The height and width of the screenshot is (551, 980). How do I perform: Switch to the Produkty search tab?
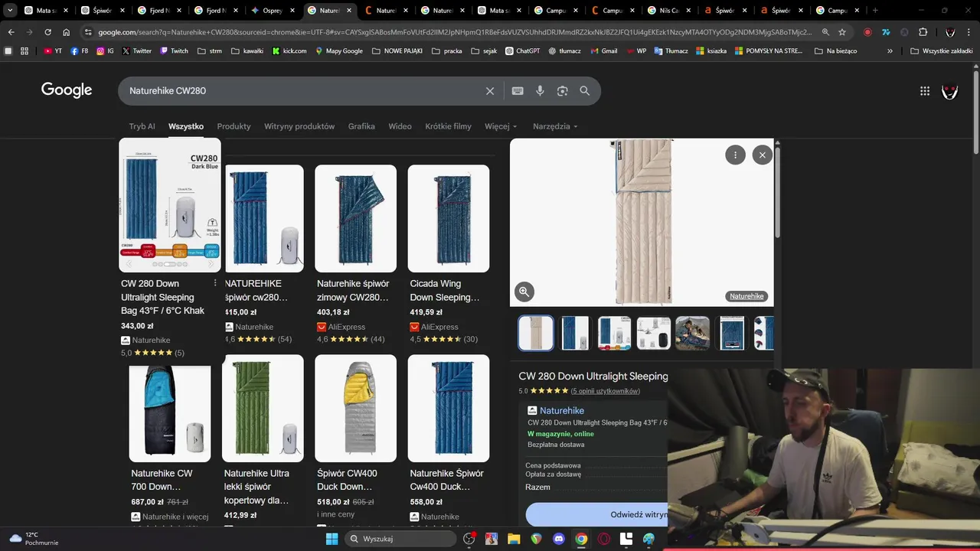coord(234,126)
